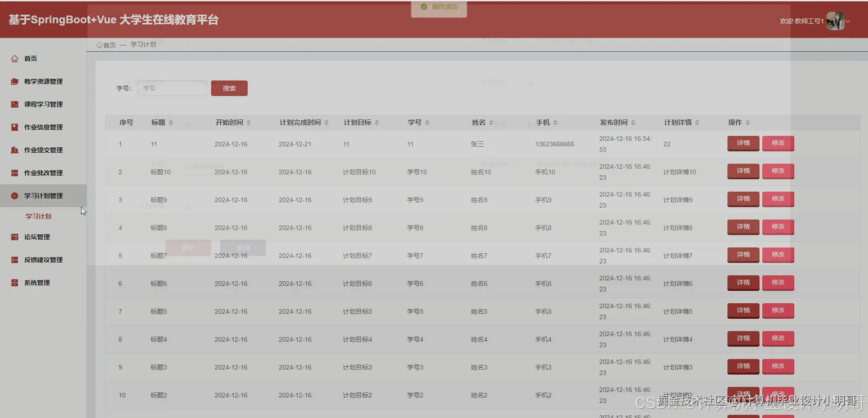Click 修改 for the row with 张三
The height and width of the screenshot is (418, 868).
pyautogui.click(x=778, y=143)
